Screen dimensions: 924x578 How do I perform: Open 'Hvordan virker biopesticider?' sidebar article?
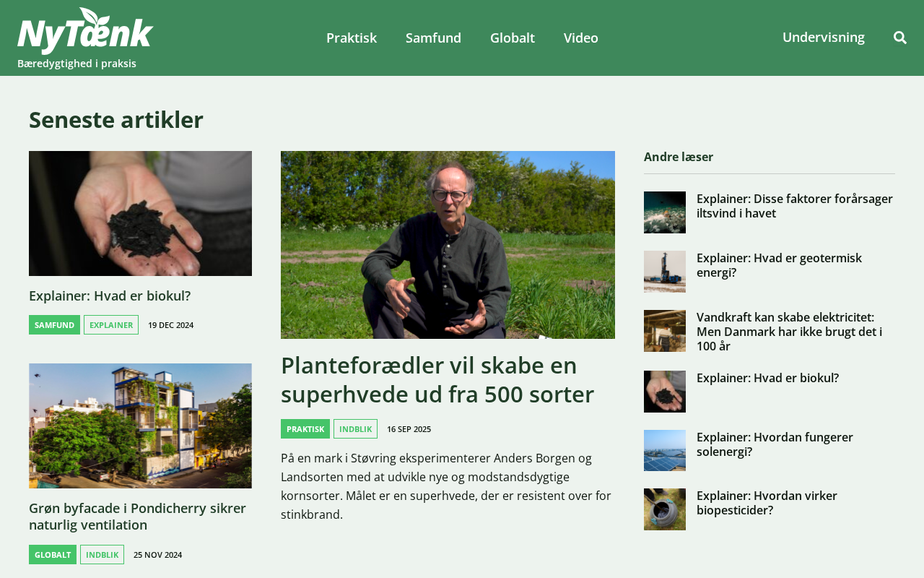click(767, 503)
